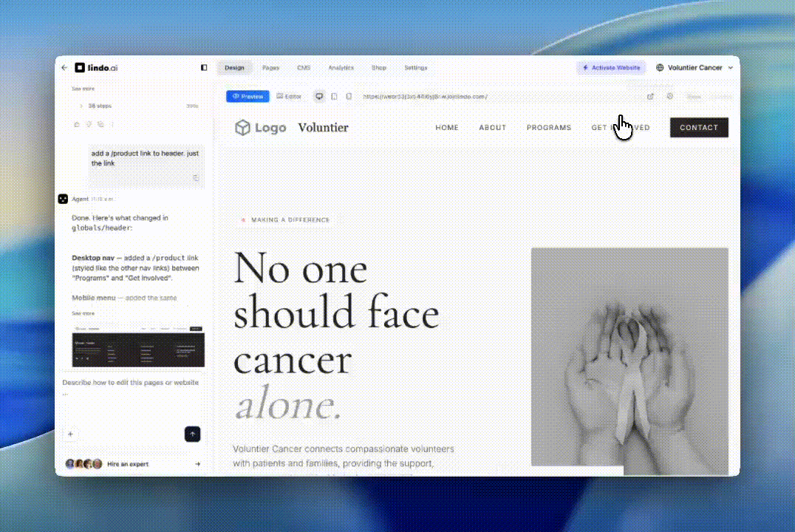This screenshot has width=795, height=532.
Task: Click the plus attachment button
Action: [70, 434]
